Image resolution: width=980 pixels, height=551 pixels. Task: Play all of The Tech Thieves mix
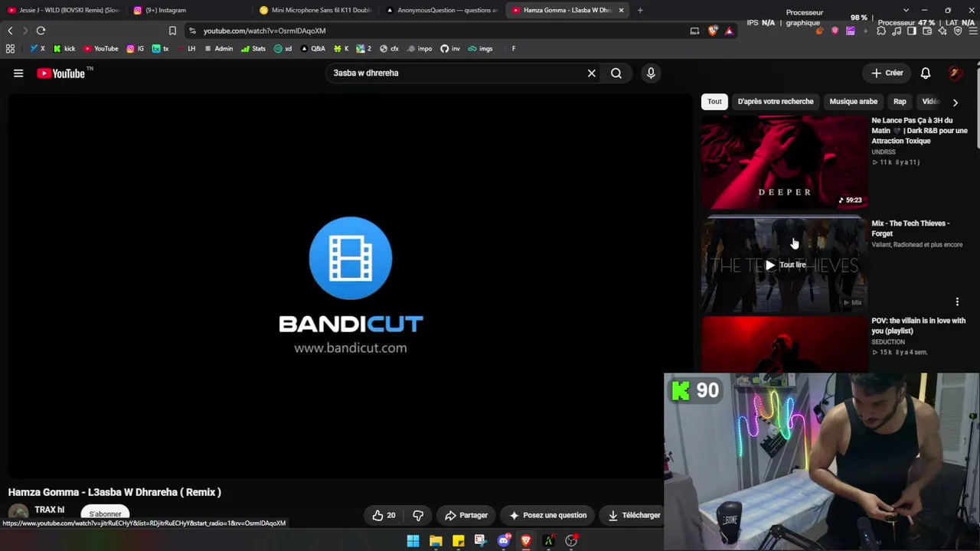click(x=784, y=265)
